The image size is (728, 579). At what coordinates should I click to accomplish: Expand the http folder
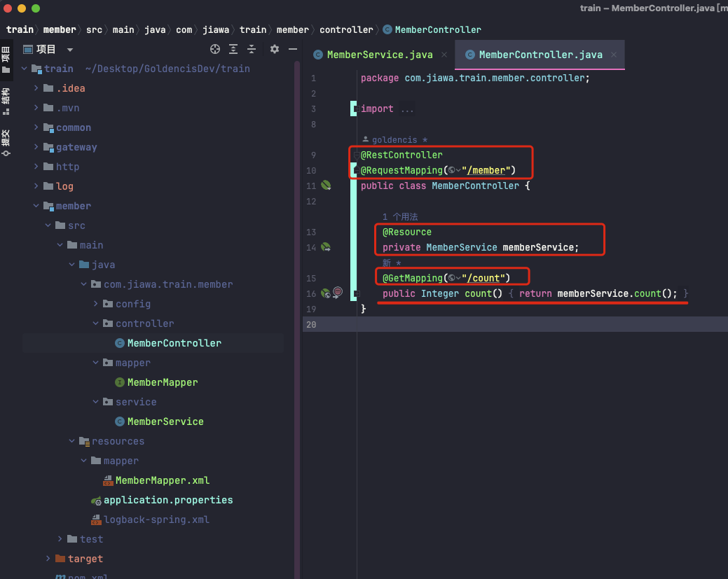click(x=36, y=167)
